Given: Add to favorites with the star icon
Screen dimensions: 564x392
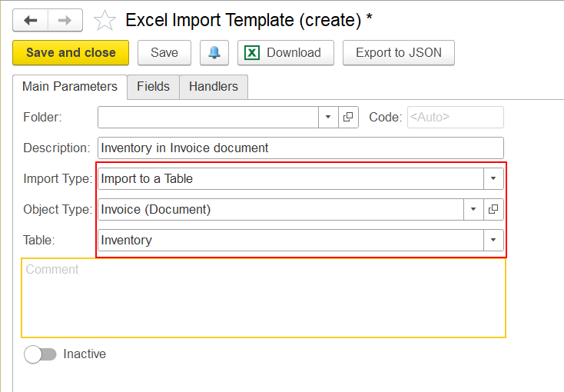Looking at the screenshot, I should (x=105, y=21).
